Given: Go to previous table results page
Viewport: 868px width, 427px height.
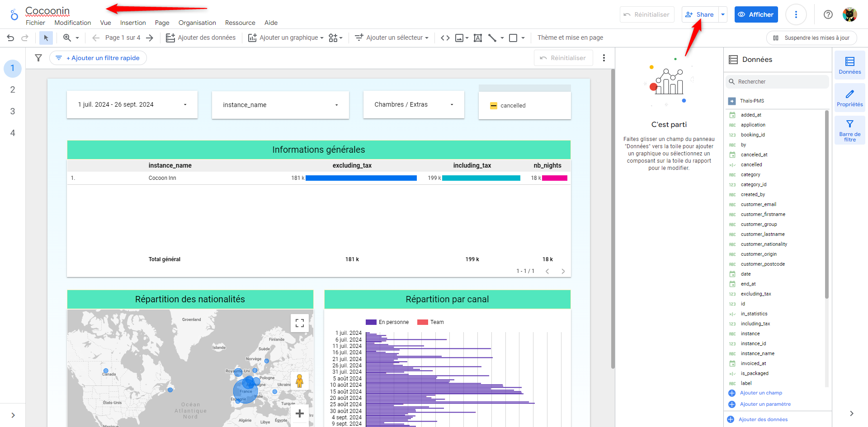Looking at the screenshot, I should 547,271.
